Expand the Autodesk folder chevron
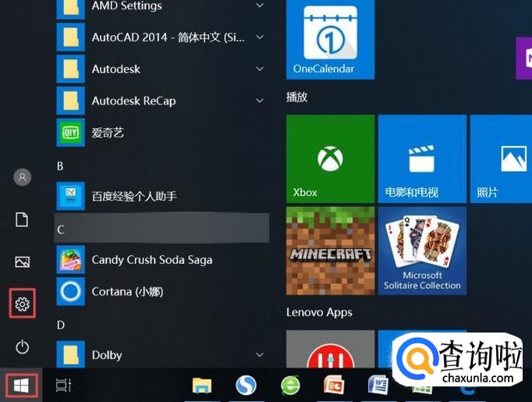Image resolution: width=532 pixels, height=402 pixels. click(x=260, y=69)
